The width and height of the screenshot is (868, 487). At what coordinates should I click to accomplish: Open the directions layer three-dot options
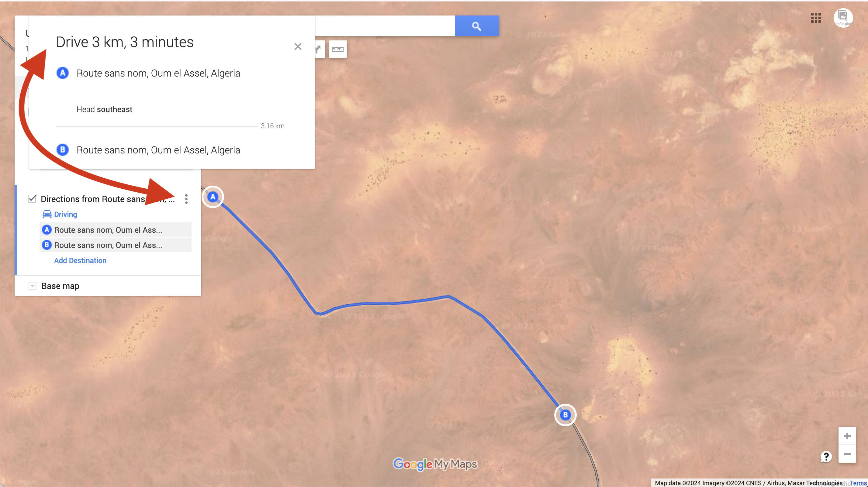click(x=186, y=199)
